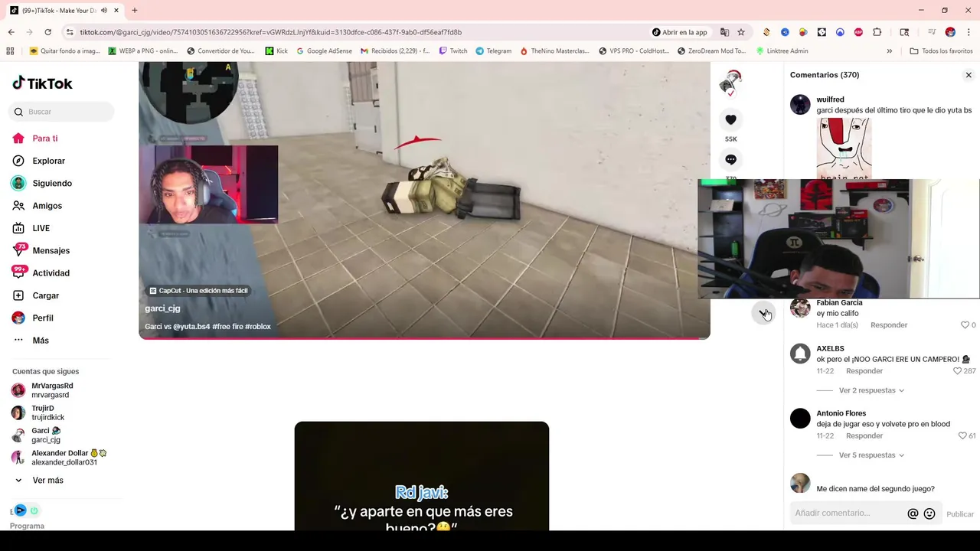980x551 pixels.
Task: Open the garci_cjg username on video
Action: pyautogui.click(x=162, y=308)
